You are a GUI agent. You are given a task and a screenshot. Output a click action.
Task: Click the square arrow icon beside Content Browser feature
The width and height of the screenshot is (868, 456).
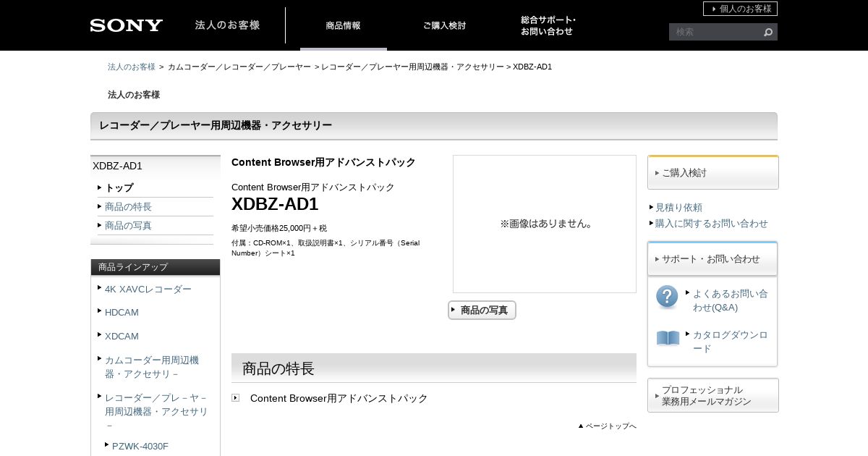click(235, 397)
